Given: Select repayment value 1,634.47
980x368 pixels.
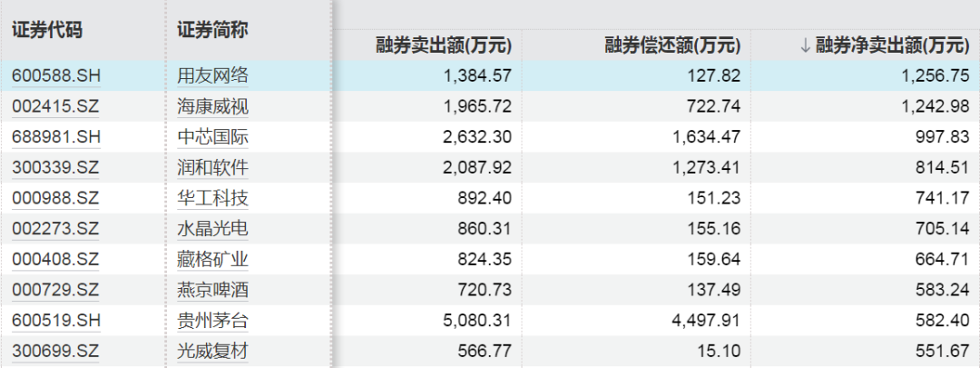Looking at the screenshot, I should (x=706, y=137).
